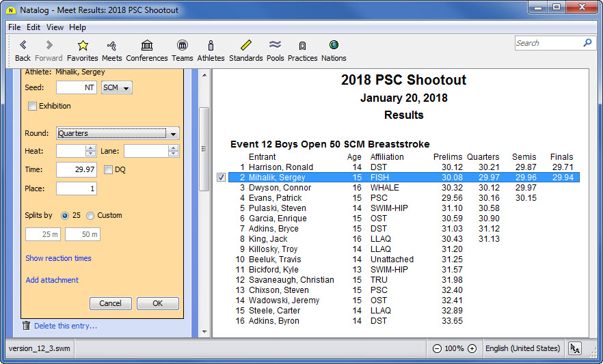Open the View menu

(x=55, y=27)
